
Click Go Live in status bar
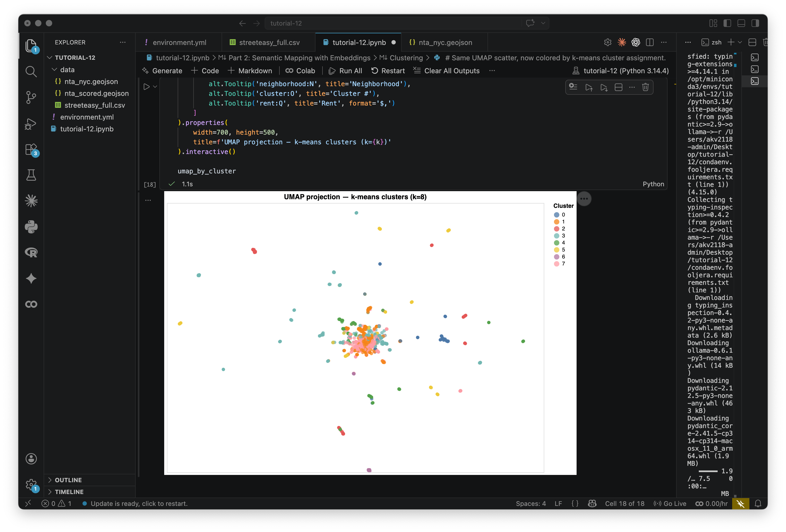pos(670,503)
